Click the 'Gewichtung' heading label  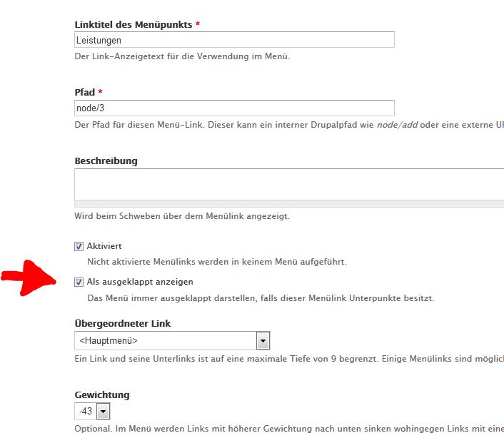pos(102,394)
